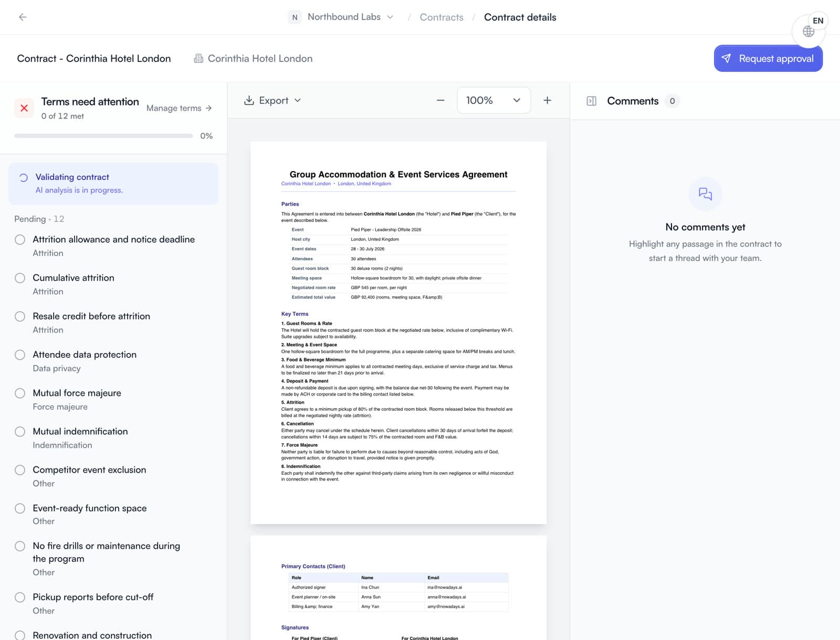Click the Corinthia Hotel building icon
Viewport: 840px width, 640px height.
click(198, 58)
